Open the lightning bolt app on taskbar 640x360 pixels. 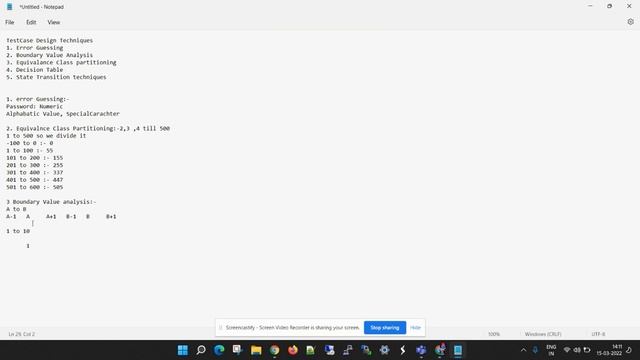click(402, 350)
